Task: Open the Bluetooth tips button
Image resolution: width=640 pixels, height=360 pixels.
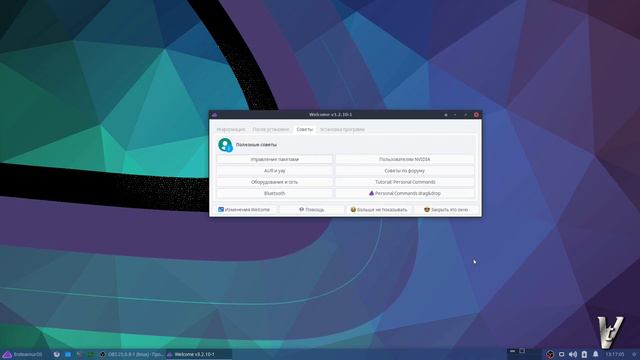Action: point(274,193)
